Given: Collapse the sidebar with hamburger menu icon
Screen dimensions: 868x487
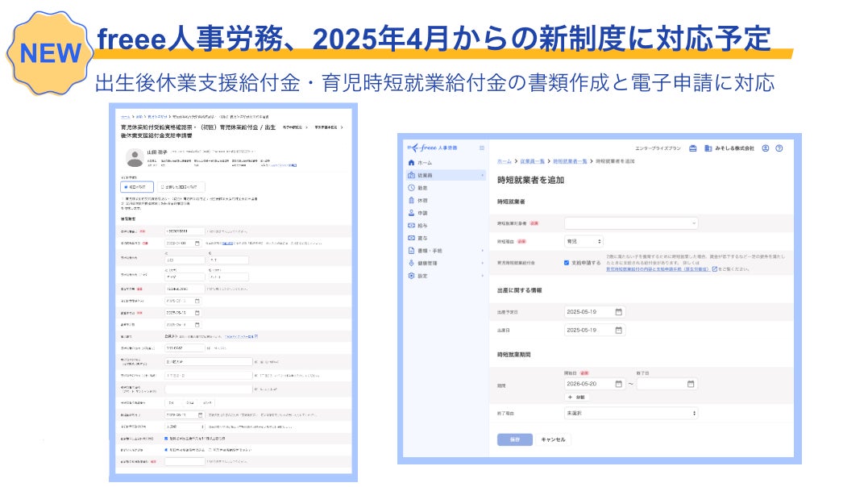Looking at the screenshot, I should tap(482, 148).
